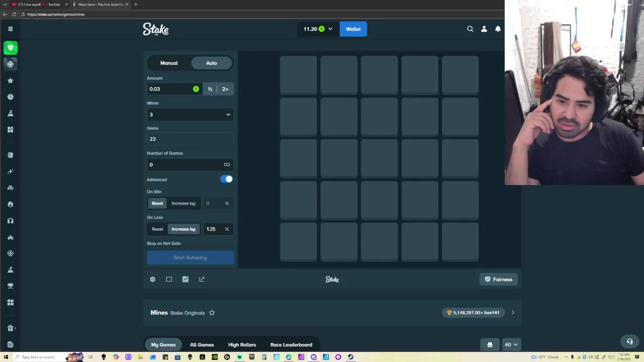Open favourites star icon in the sidebar

pos(10,80)
